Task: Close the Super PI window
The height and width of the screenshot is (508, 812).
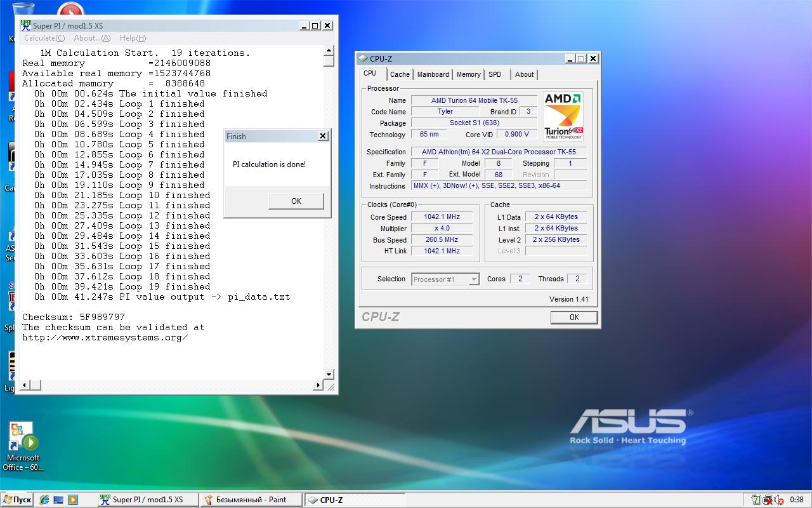Action: pos(327,26)
